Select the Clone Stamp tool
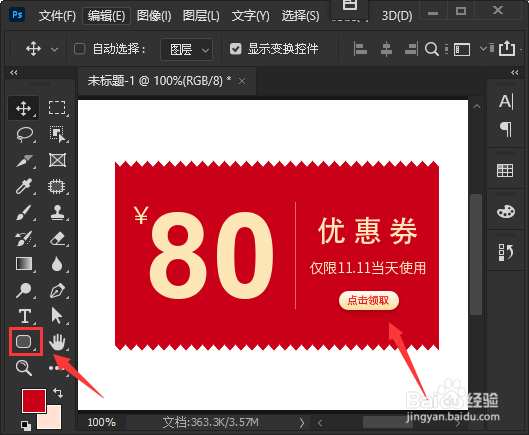The image size is (529, 435). [x=57, y=213]
